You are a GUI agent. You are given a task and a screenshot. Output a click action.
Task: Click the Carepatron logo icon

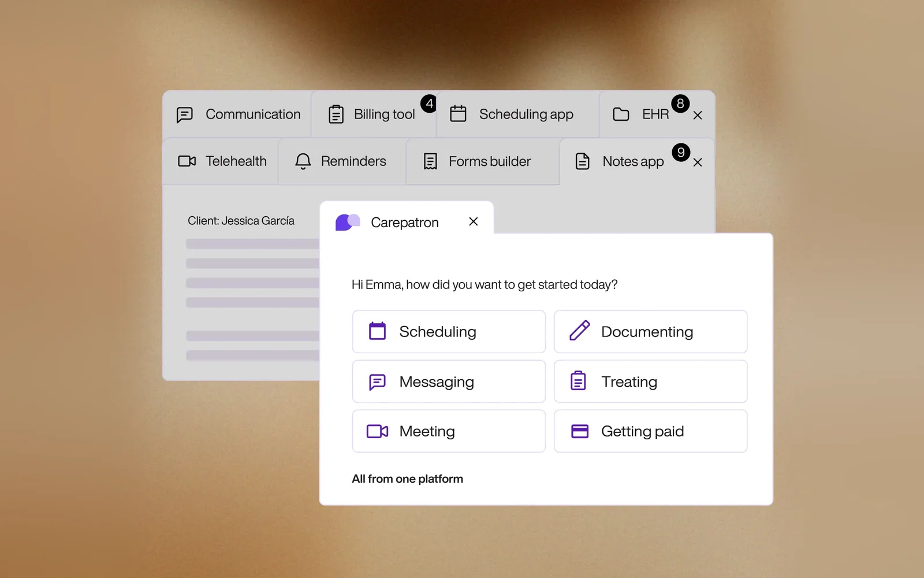pos(348,223)
